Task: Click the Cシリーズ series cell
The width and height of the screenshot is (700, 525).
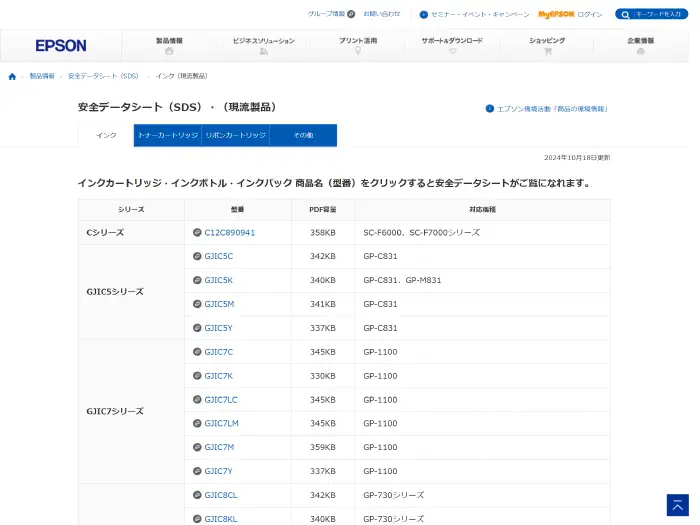Action: (x=131, y=233)
